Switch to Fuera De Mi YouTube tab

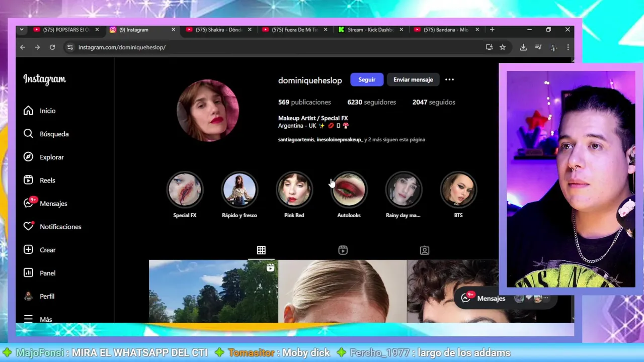pos(295,30)
